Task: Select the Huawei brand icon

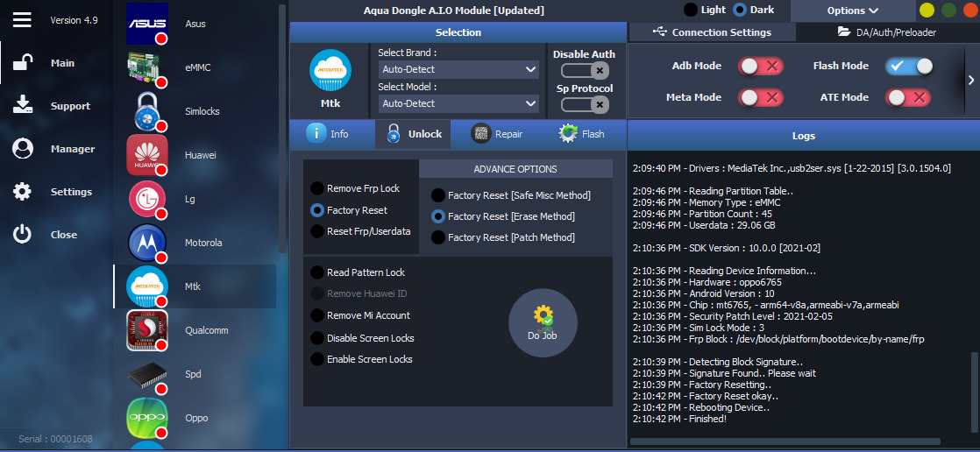Action: click(x=147, y=155)
